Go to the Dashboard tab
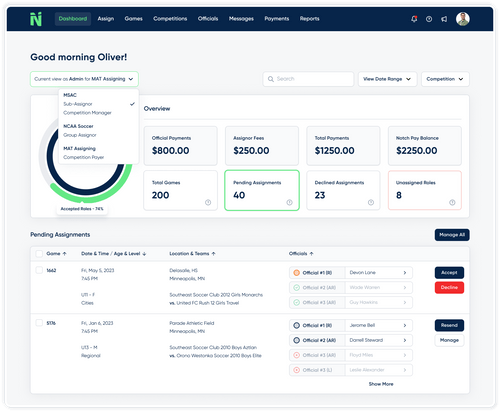500x412 pixels. 73,19
